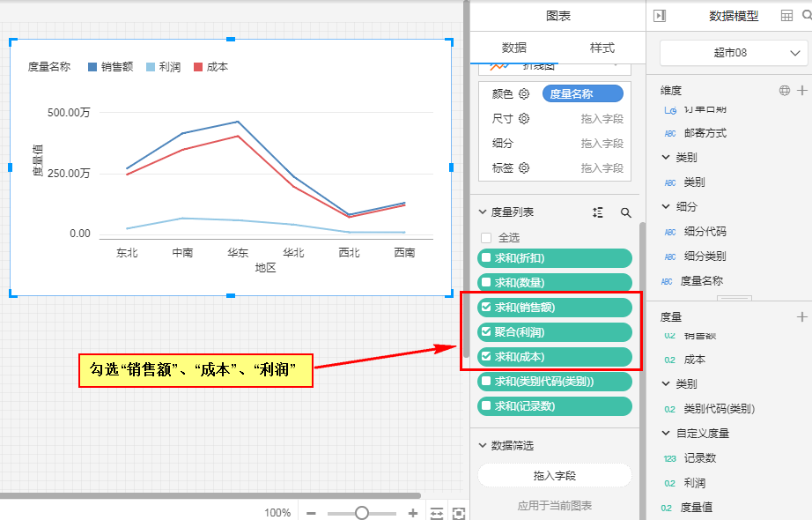The width and height of the screenshot is (812, 520).
Task: Open the 超市08 dataset dropdown
Action: point(733,53)
